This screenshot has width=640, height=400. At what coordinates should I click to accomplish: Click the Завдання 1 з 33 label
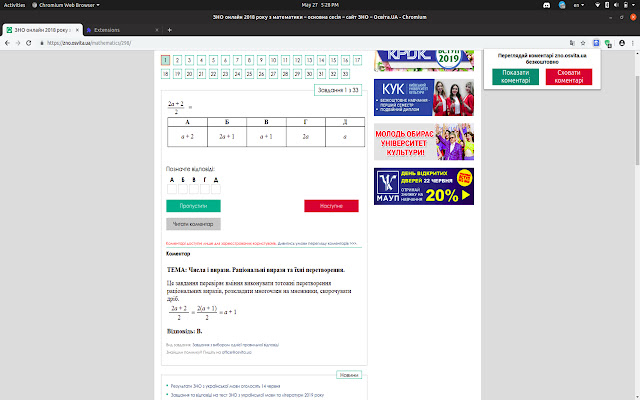pyautogui.click(x=338, y=90)
